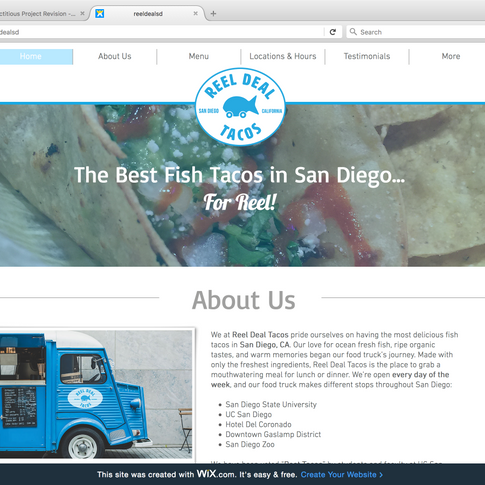Switch to the Project Revision tab
The image size is (485, 485).
click(x=42, y=14)
